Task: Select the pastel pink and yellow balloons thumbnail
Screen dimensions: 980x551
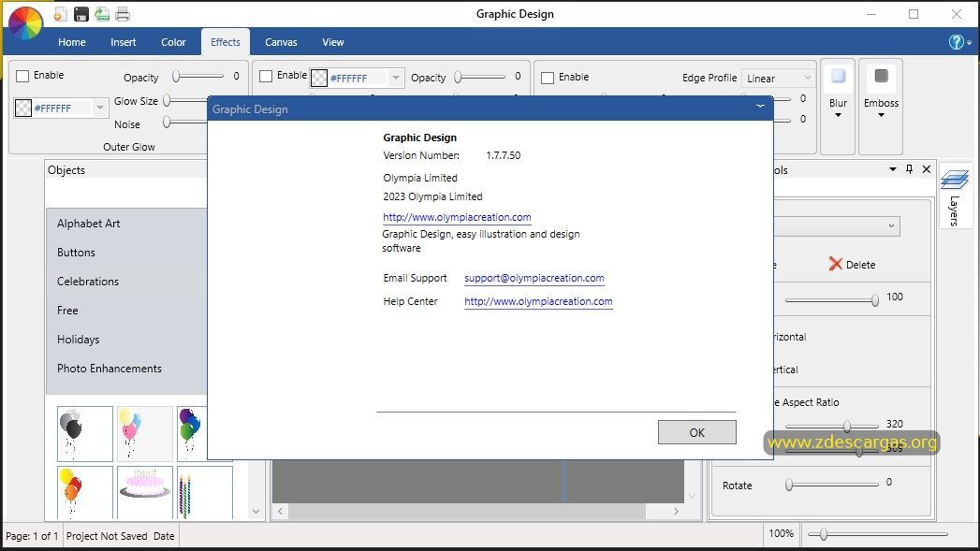Action: [145, 434]
